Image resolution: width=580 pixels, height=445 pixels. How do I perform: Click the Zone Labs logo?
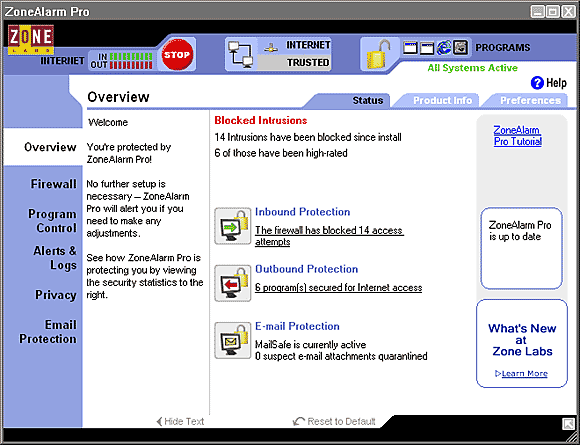(31, 40)
